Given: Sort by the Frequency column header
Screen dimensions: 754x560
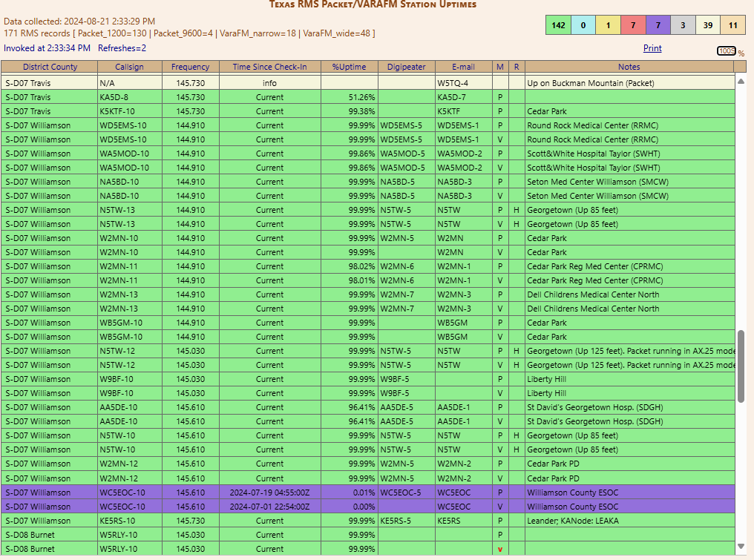Looking at the screenshot, I should [x=191, y=67].
